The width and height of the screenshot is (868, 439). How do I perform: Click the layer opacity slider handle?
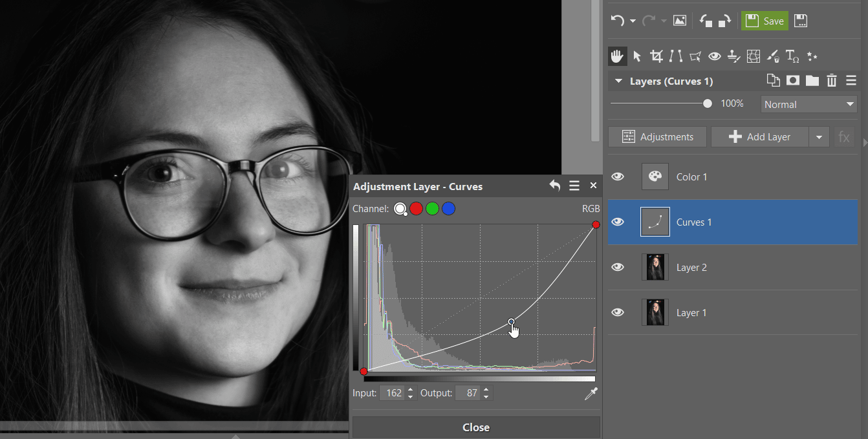click(x=708, y=103)
